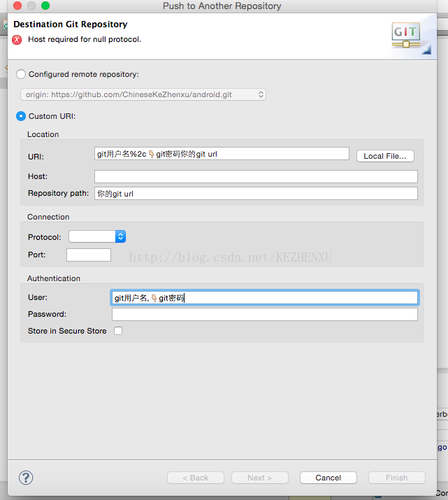Enable Store in Secure Store checkbox
Image resolution: width=448 pixels, height=500 pixels.
pos(118,331)
